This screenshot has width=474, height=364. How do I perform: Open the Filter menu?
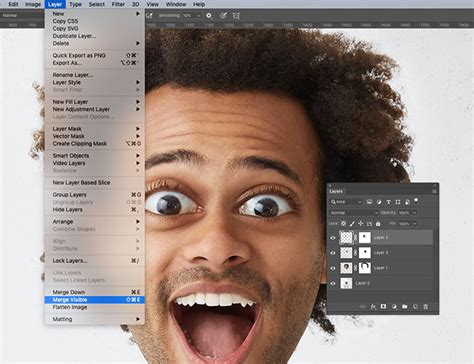click(118, 4)
